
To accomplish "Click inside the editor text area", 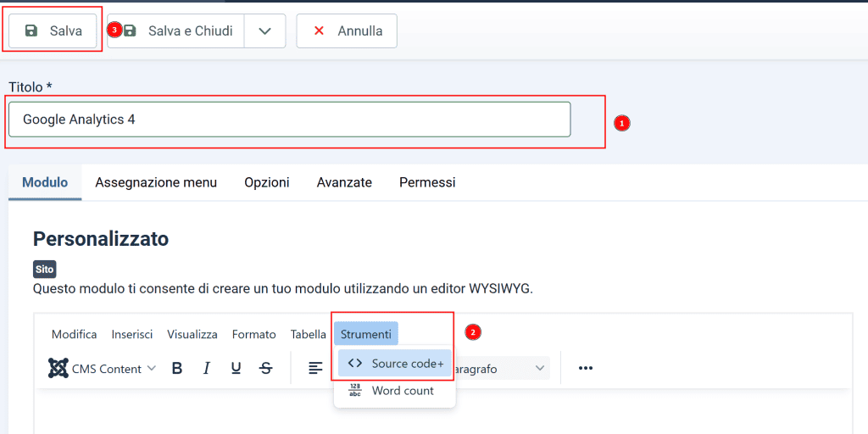I will pyautogui.click(x=442, y=413).
